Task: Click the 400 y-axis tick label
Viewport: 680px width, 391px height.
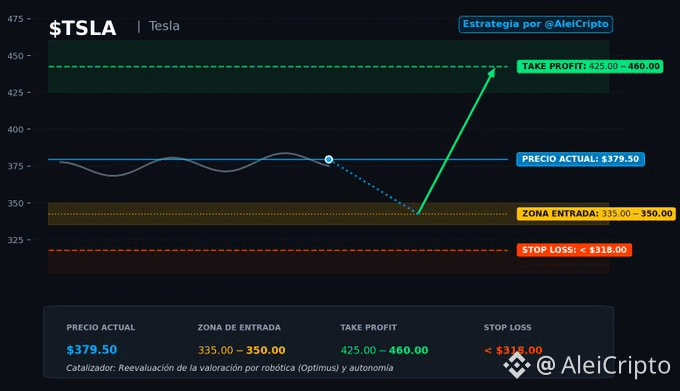Action: [x=13, y=129]
